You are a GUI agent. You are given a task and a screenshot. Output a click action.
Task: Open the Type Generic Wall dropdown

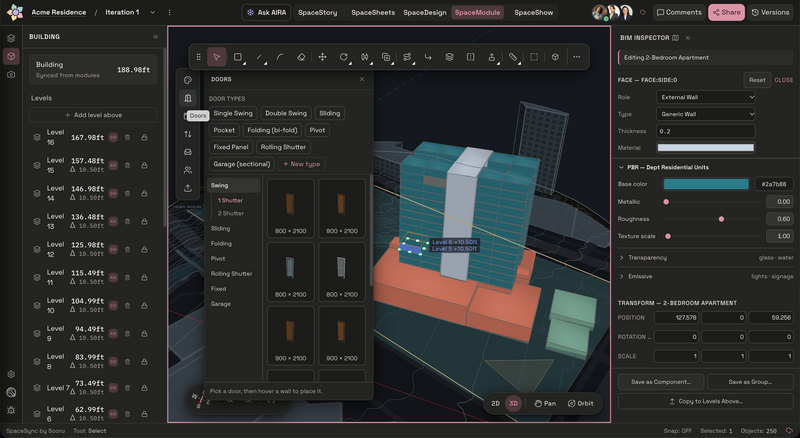(x=706, y=114)
